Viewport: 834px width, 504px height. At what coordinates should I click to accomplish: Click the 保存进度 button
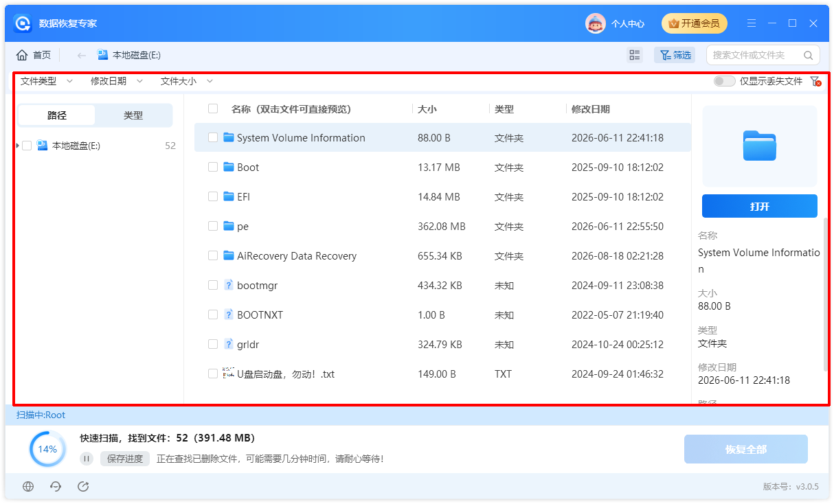(x=125, y=459)
